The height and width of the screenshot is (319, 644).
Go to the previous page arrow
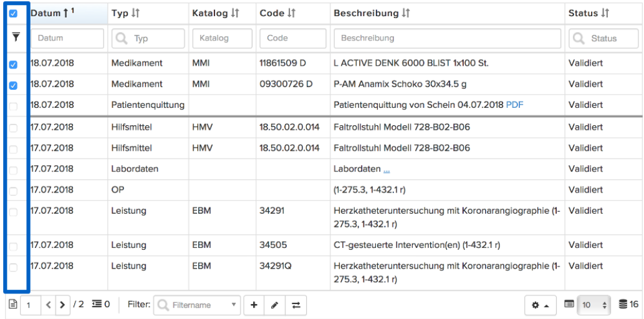[x=47, y=305]
